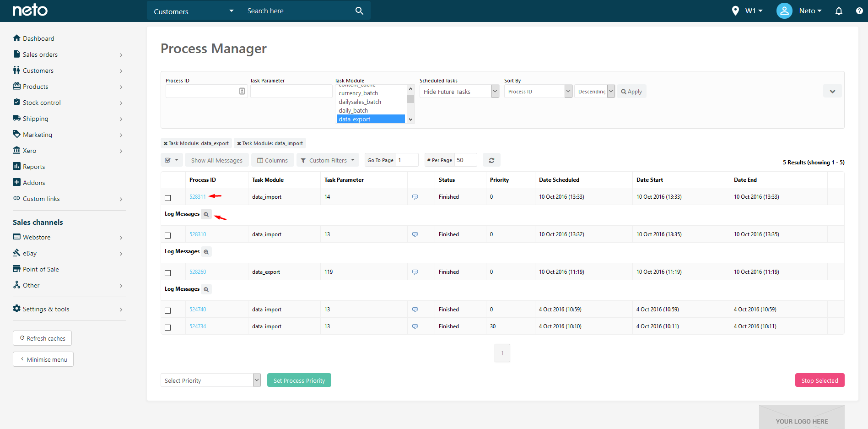The width and height of the screenshot is (868, 429).
Task: Click the message bubble icon in row 524740
Action: [415, 310]
